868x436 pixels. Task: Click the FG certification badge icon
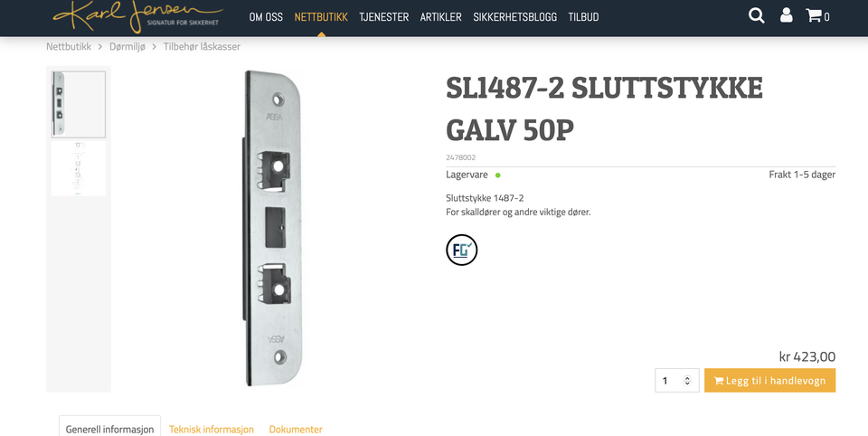click(462, 250)
